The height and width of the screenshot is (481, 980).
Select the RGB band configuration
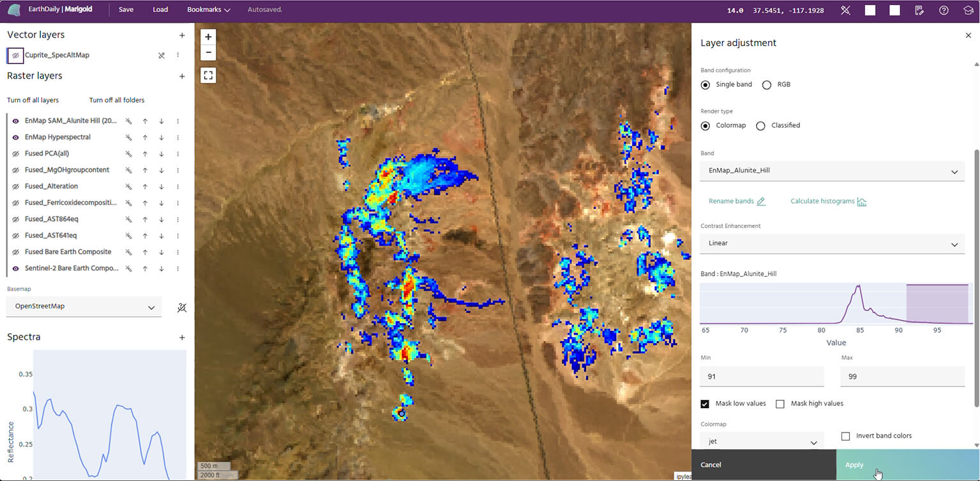767,85
